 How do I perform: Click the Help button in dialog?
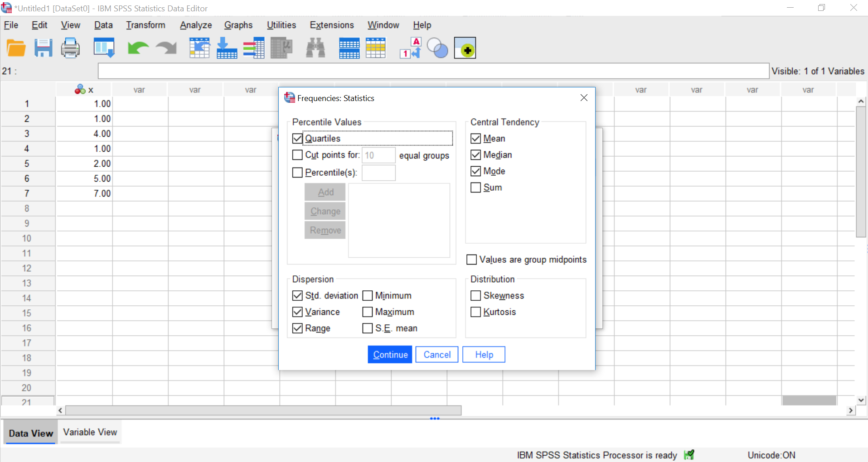[x=484, y=355]
